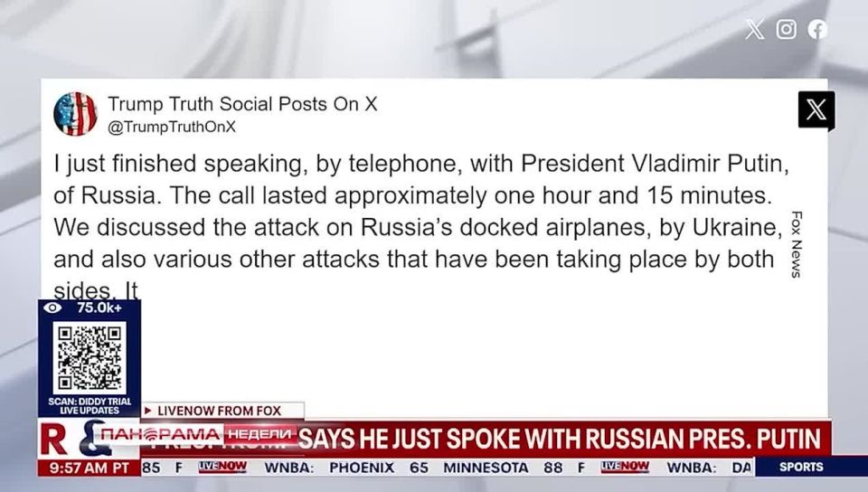Screen dimensions: 868x492
Task: Click the LIVENOW FROM FOX label
Action: [223, 411]
